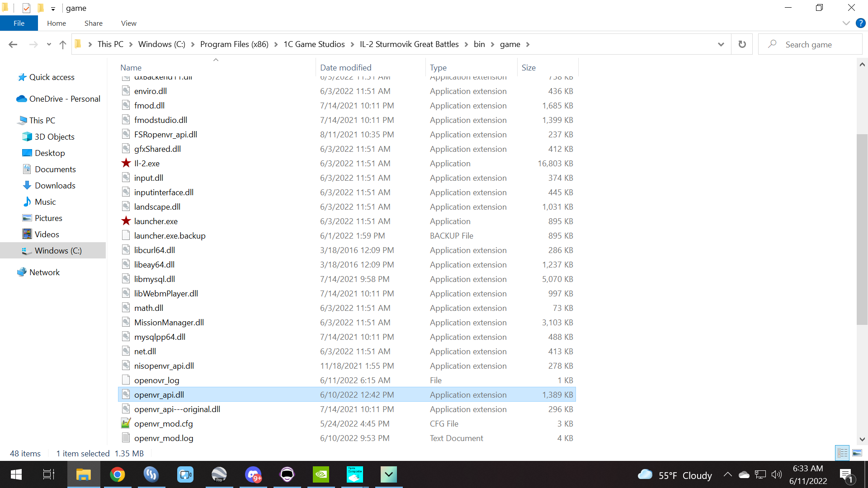Select MissionManager.dll file
Screen dimensions: 868x488
[169, 323]
